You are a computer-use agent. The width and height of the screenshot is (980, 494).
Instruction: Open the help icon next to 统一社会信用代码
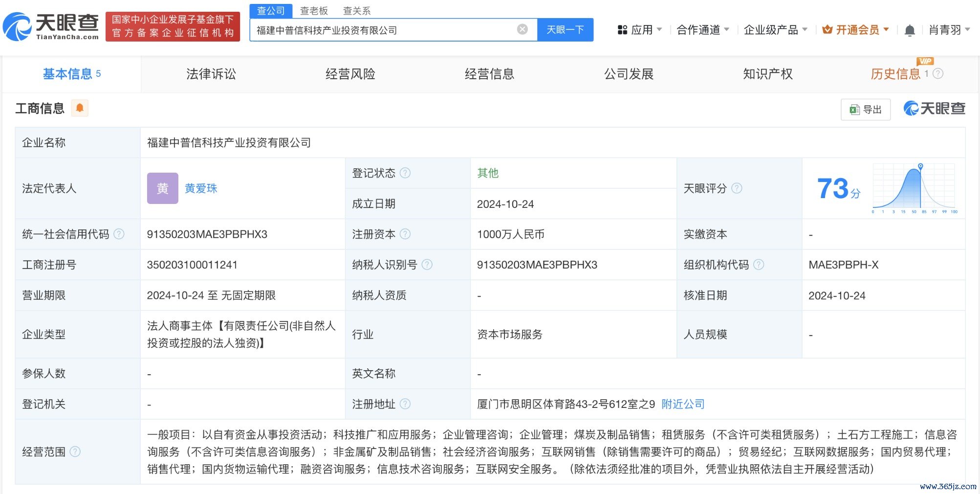tap(119, 234)
